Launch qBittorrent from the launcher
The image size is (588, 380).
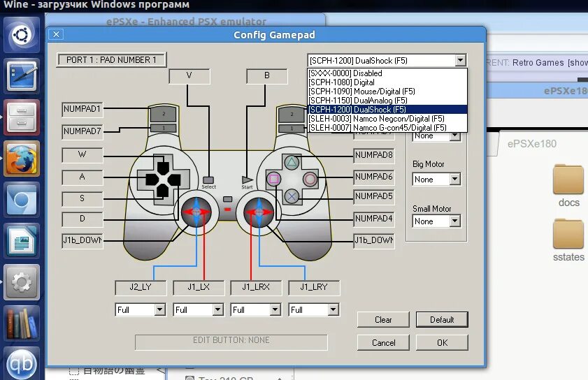coord(22,363)
